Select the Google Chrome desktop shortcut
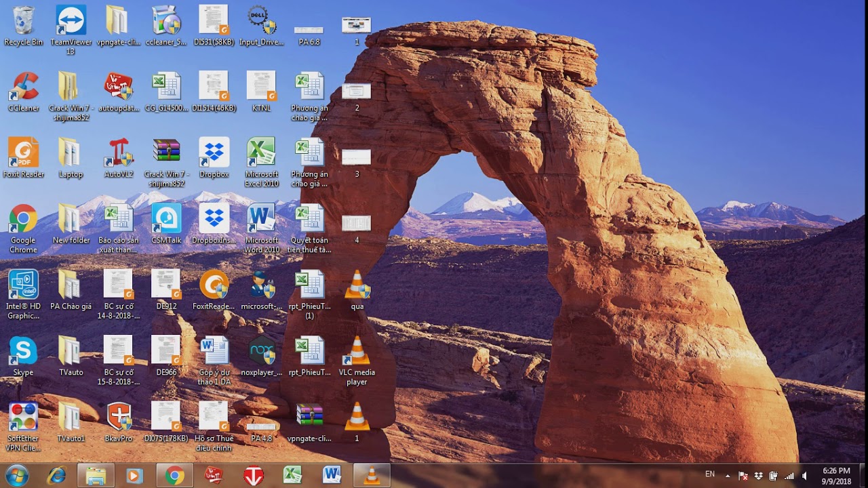This screenshot has height=488, width=868. [x=23, y=229]
